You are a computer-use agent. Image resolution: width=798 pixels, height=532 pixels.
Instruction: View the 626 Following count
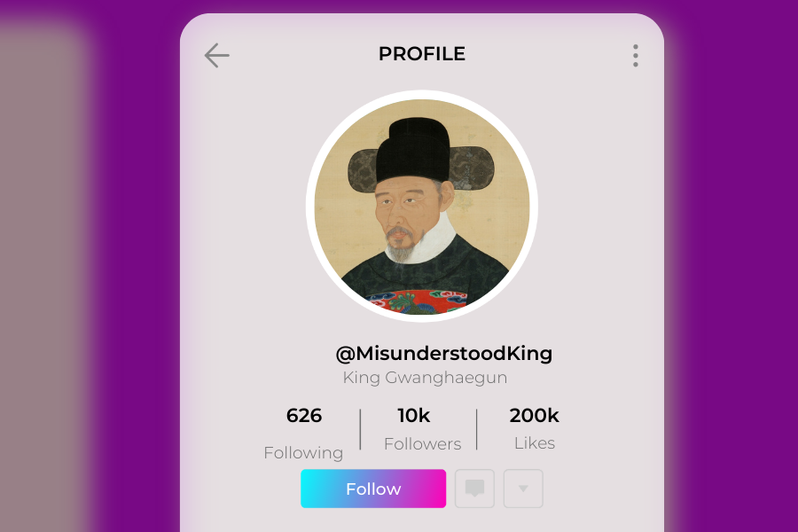pos(304,416)
